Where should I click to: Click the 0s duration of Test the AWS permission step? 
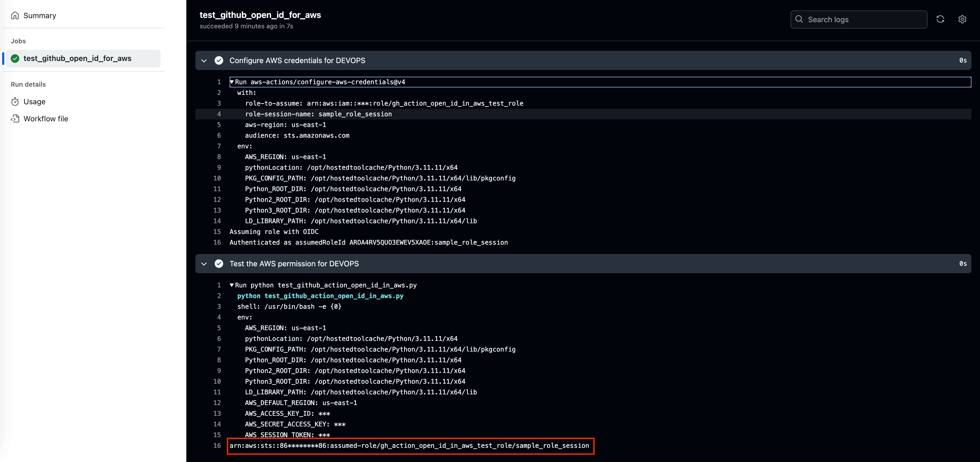(963, 264)
